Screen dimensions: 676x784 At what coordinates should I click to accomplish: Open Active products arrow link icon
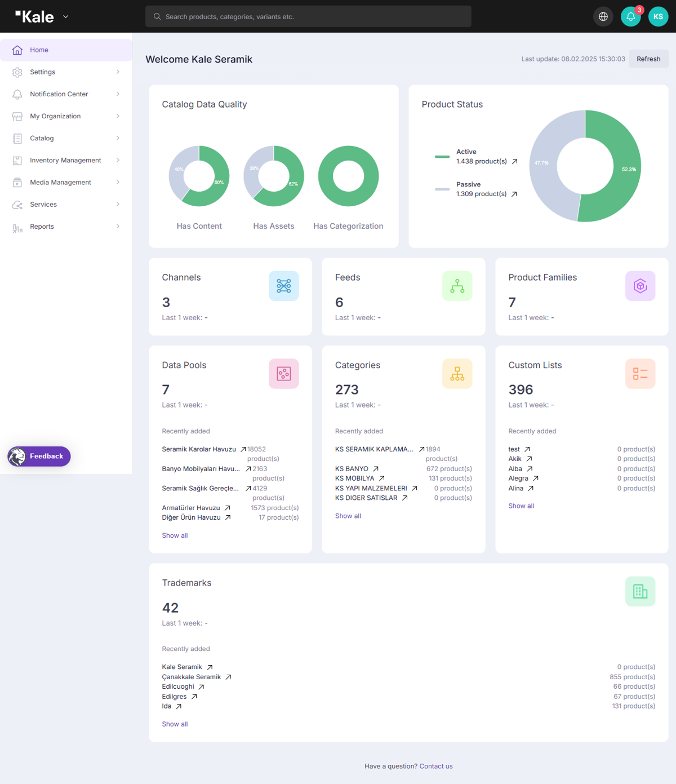[514, 161]
